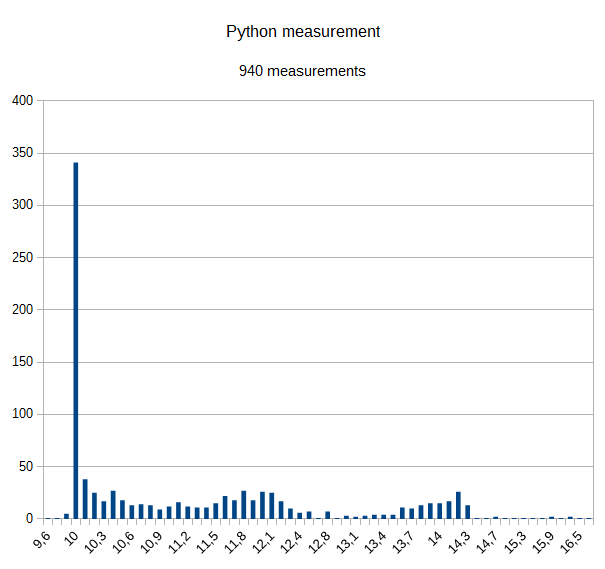Click the 250 value on the y-axis
The height and width of the screenshot is (569, 605).
coord(22,258)
